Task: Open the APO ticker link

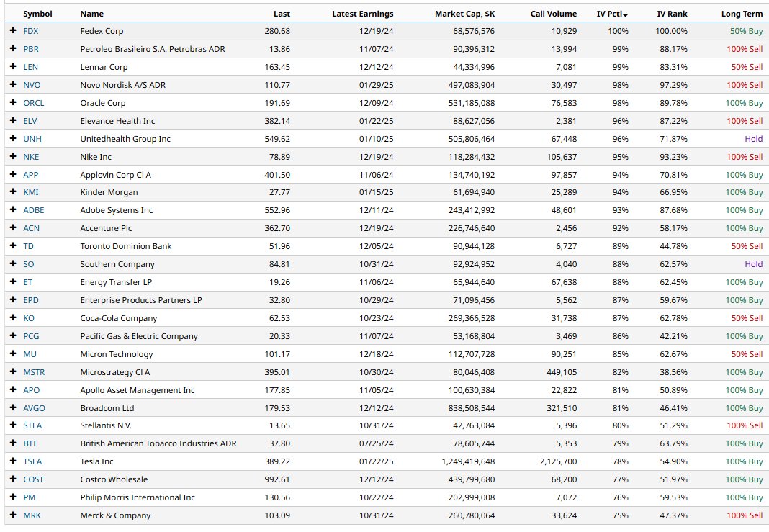Action: [x=32, y=390]
